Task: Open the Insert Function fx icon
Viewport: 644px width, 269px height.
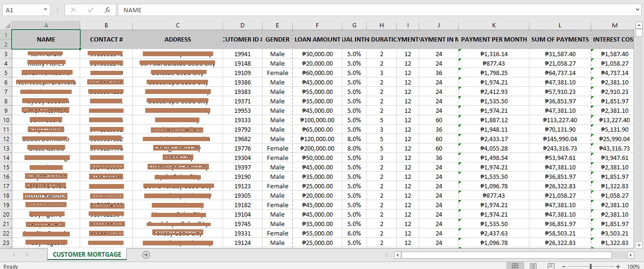Action: (107, 10)
